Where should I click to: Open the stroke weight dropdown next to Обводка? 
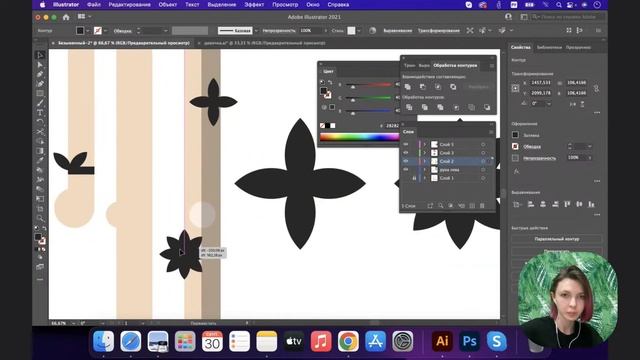point(165,31)
